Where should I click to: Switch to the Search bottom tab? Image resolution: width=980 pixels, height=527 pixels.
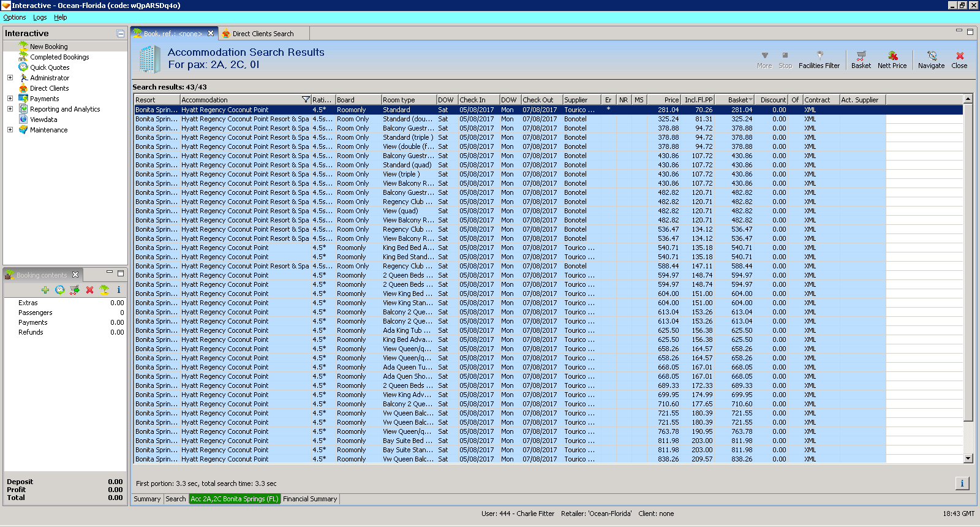tap(176, 499)
